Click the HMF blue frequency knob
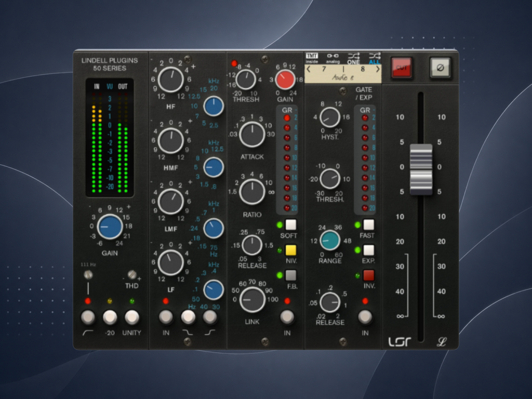Image resolution: width=532 pixels, height=399 pixels. pyautogui.click(x=214, y=167)
